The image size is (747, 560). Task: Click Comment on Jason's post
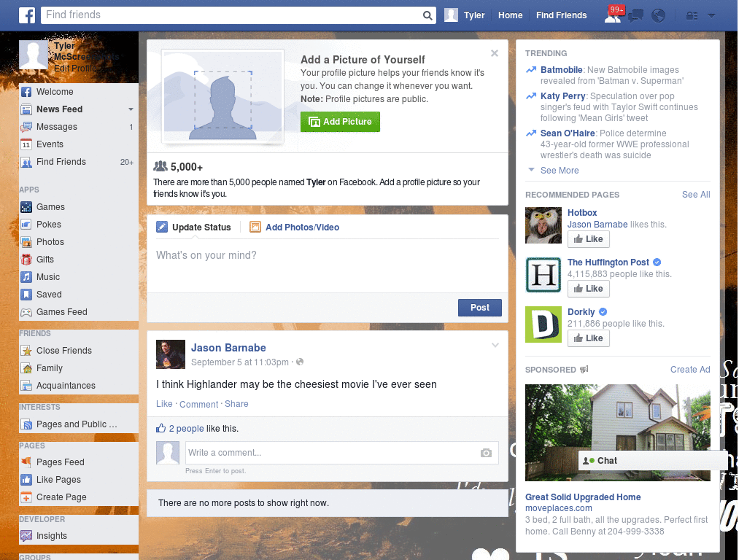pyautogui.click(x=198, y=404)
